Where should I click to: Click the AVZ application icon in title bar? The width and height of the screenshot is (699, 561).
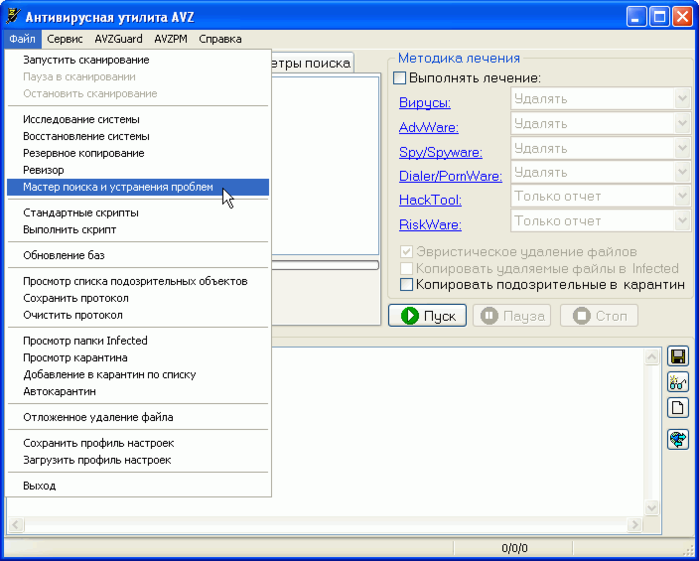(13, 17)
